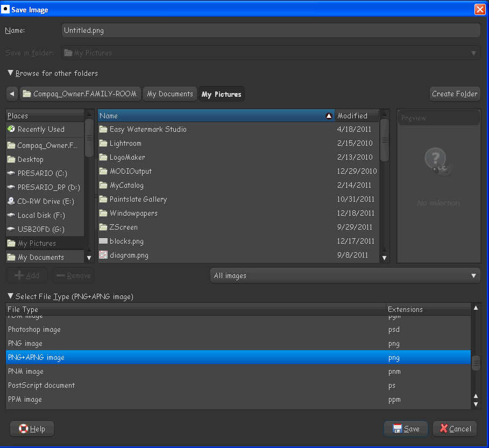
Task: Click the MyCatalog folder icon
Action: 103,185
